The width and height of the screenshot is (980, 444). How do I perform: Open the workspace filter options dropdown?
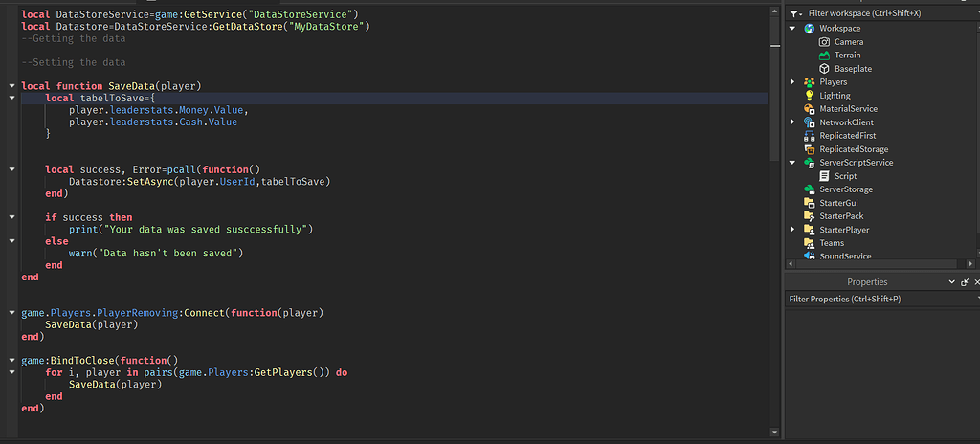point(796,13)
